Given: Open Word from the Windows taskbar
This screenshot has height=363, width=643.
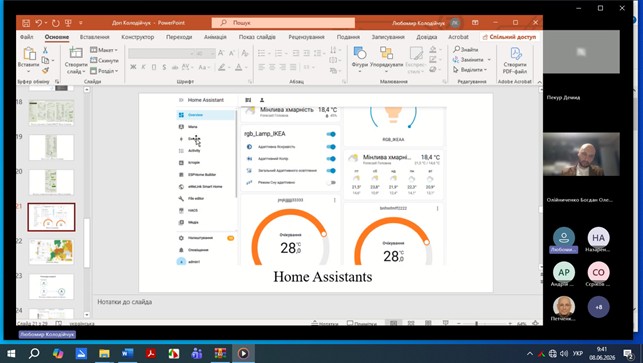Looking at the screenshot, I should tap(128, 354).
